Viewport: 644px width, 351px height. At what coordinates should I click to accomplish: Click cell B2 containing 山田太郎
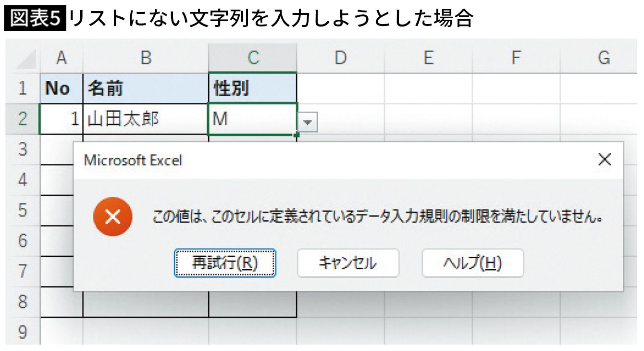coord(146,119)
